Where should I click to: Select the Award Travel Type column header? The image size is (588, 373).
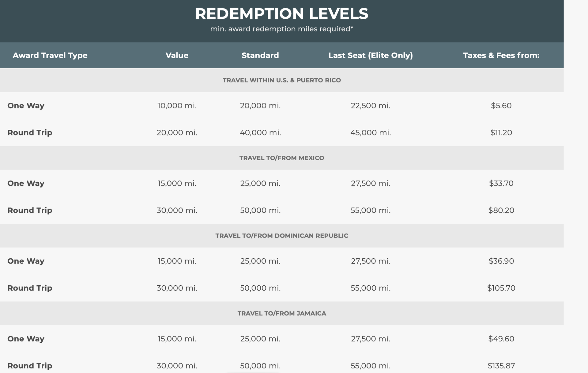coord(50,55)
